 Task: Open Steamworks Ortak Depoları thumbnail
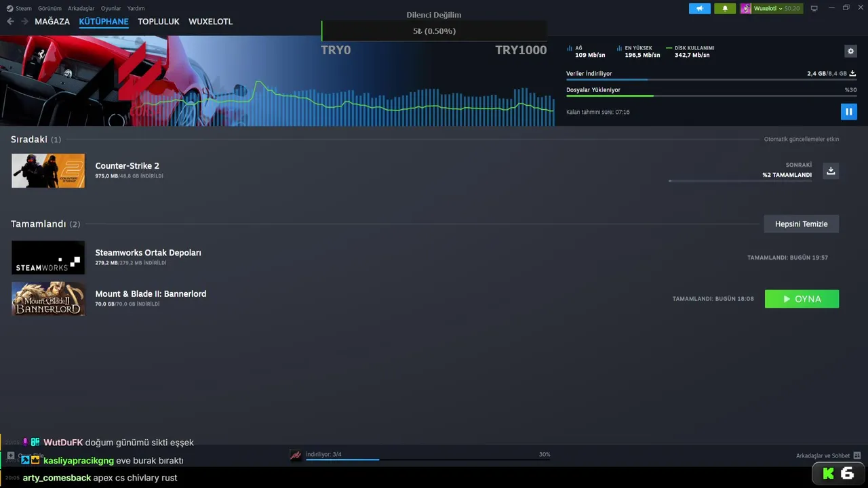[x=48, y=258]
